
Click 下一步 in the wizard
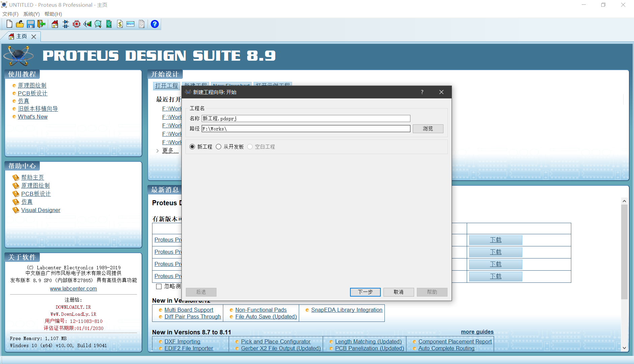click(x=365, y=292)
